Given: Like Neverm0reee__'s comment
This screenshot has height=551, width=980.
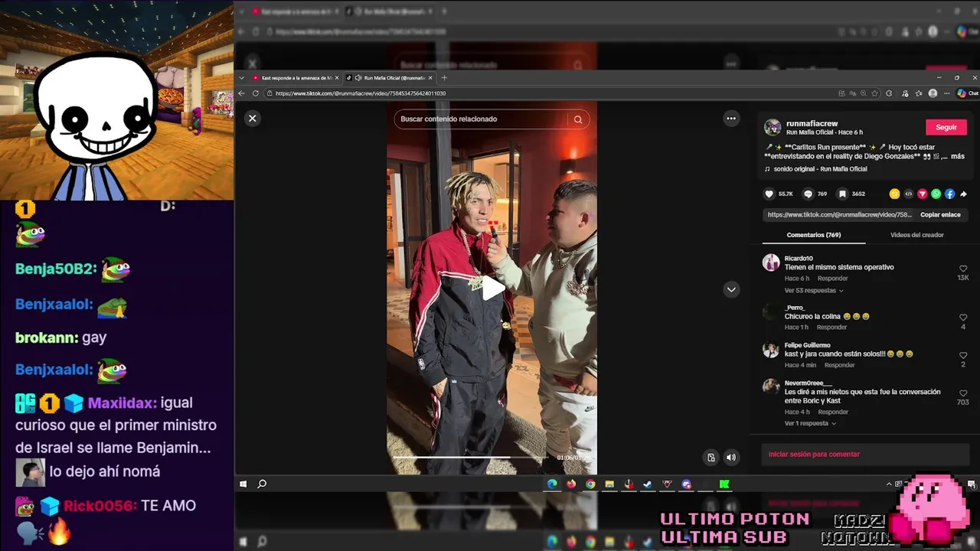Looking at the screenshot, I should (x=963, y=393).
